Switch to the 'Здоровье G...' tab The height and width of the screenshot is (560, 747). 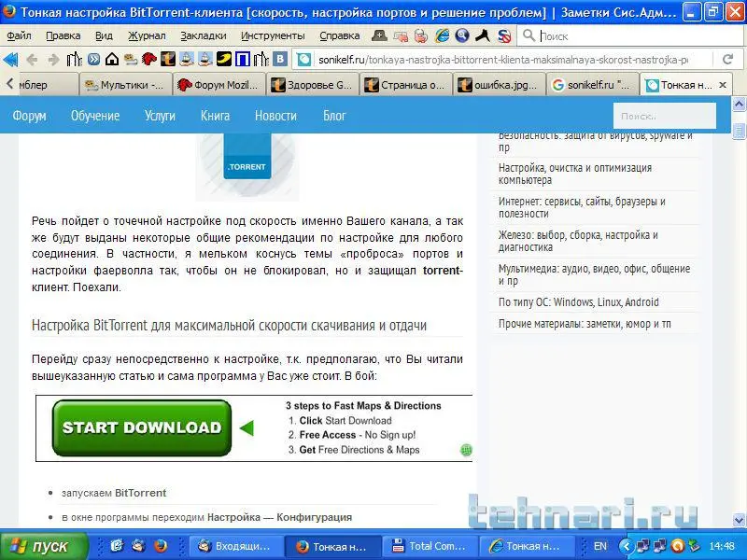[x=312, y=85]
